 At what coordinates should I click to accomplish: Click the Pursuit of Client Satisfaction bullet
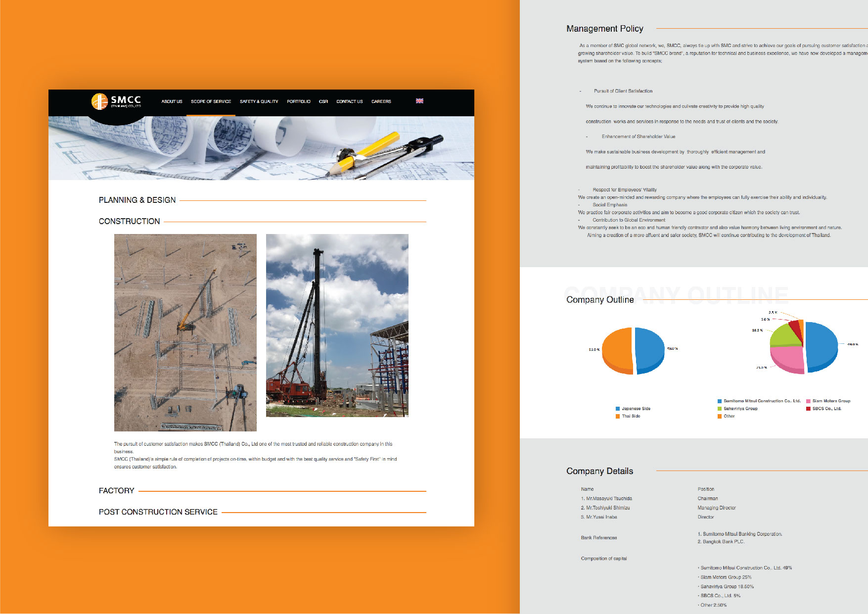click(623, 91)
